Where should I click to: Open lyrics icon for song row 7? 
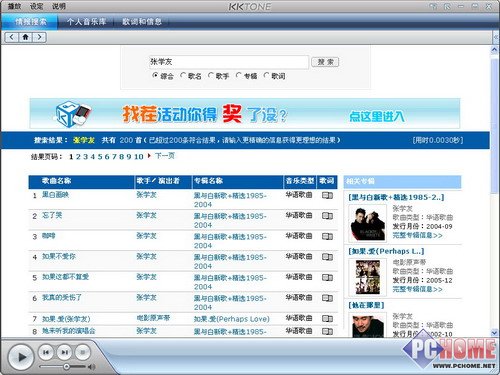(327, 319)
